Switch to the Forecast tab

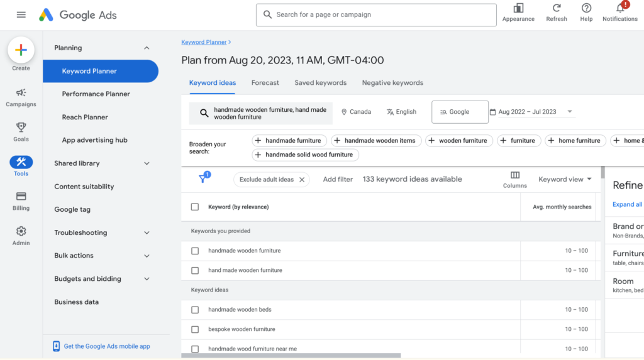click(265, 83)
